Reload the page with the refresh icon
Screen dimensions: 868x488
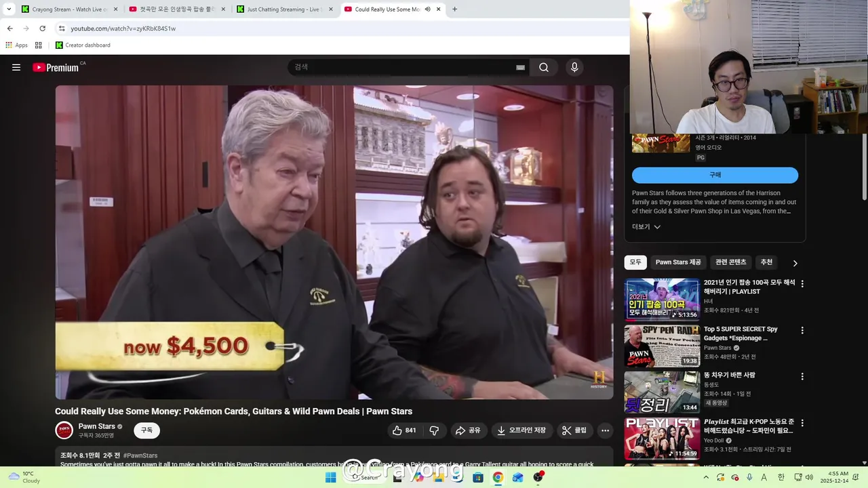42,28
